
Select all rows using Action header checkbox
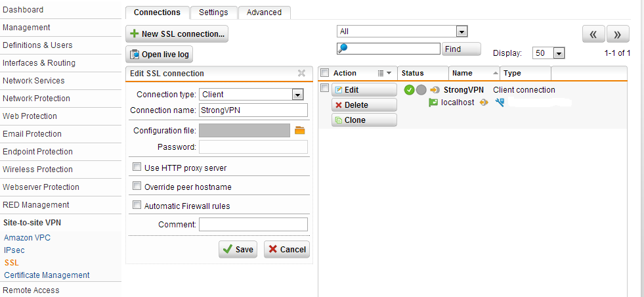(324, 73)
